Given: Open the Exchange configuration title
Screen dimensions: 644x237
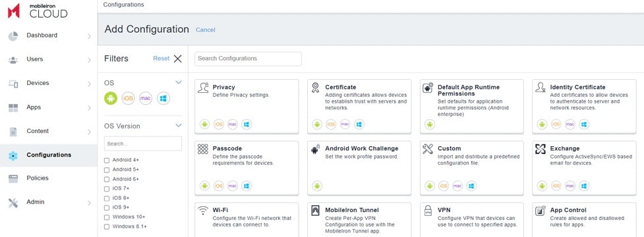Looking at the screenshot, I should tap(565, 149).
